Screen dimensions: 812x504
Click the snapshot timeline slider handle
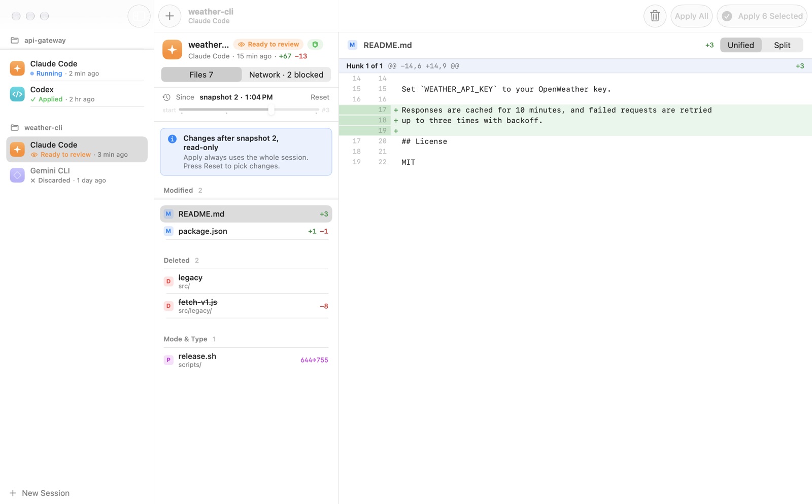pos(272,110)
